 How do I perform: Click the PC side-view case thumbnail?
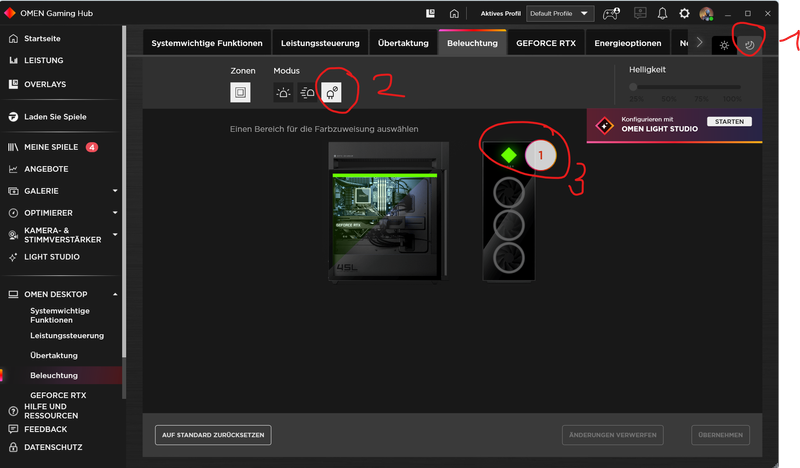click(389, 211)
